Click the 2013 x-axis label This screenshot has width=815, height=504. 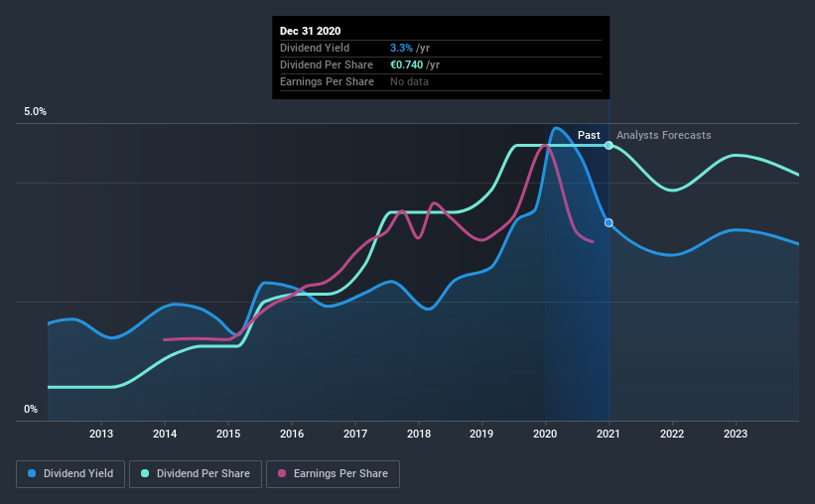point(101,434)
